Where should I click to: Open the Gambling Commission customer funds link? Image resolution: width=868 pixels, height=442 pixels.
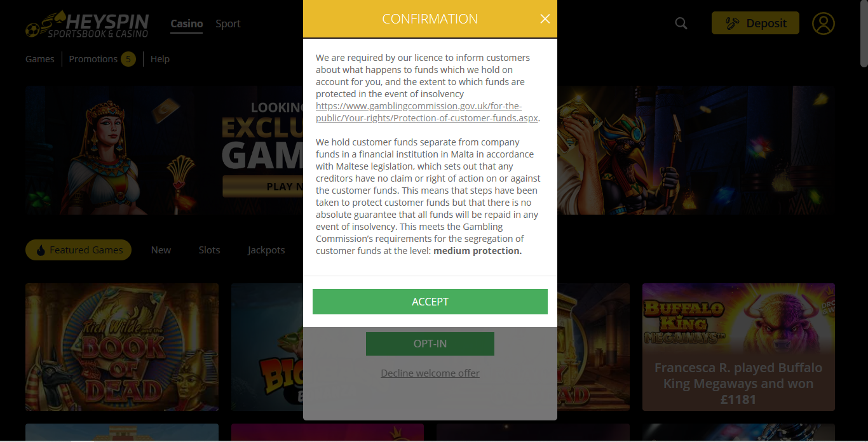(428, 112)
